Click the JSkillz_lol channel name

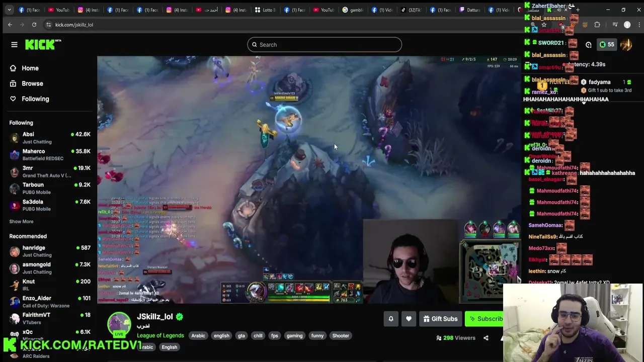[155, 317]
